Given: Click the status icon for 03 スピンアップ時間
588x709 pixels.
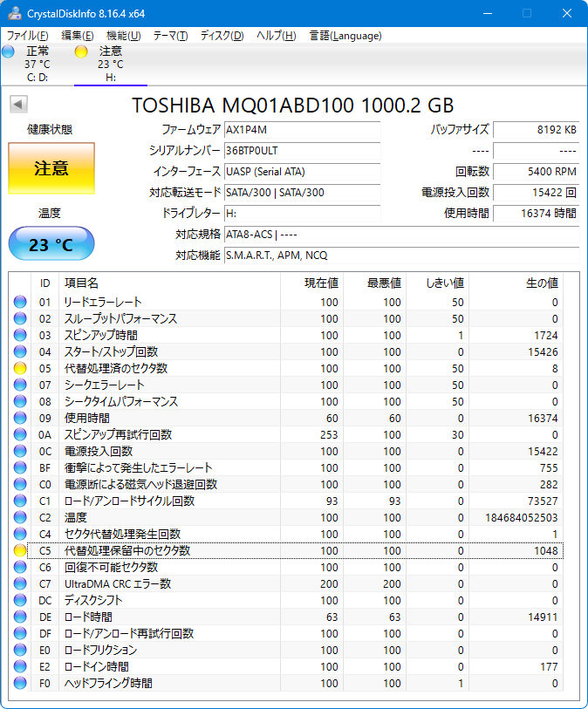Looking at the screenshot, I should (x=20, y=335).
